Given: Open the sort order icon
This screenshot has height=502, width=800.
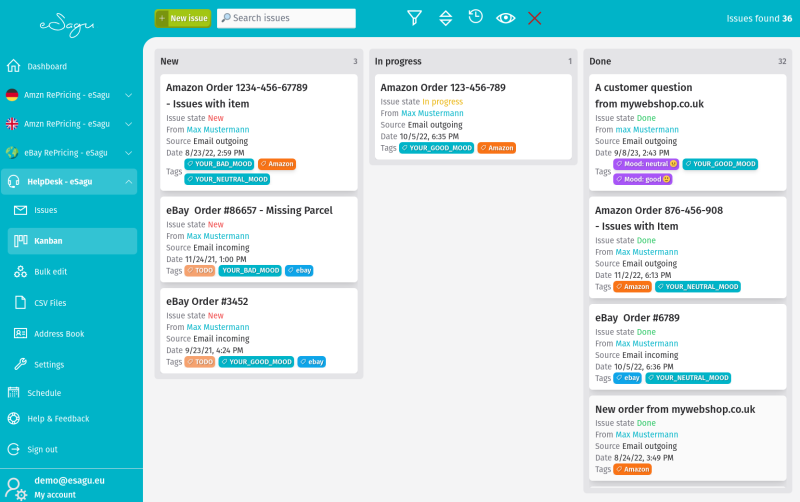Looking at the screenshot, I should 445,18.
